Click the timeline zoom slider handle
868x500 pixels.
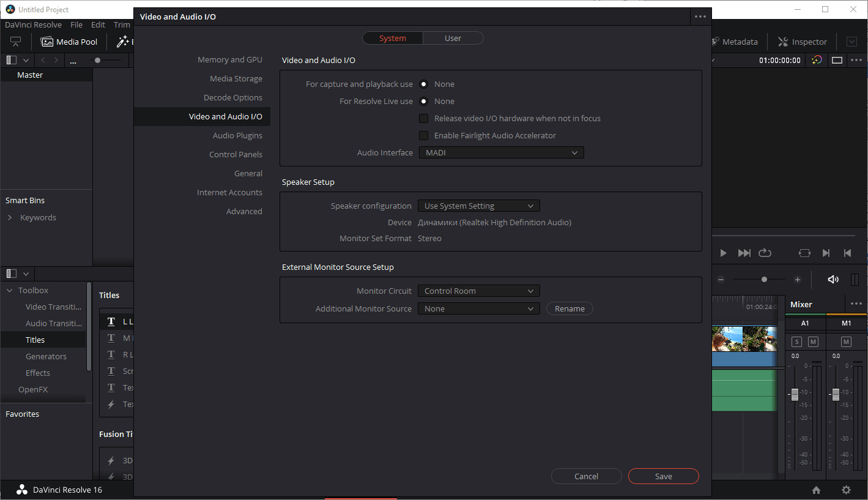coord(764,280)
